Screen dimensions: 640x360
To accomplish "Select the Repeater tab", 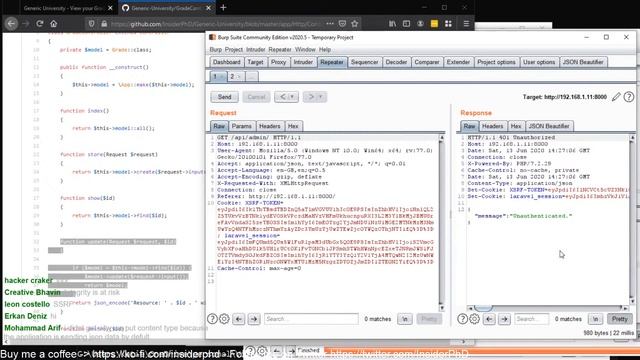I will (x=332, y=62).
